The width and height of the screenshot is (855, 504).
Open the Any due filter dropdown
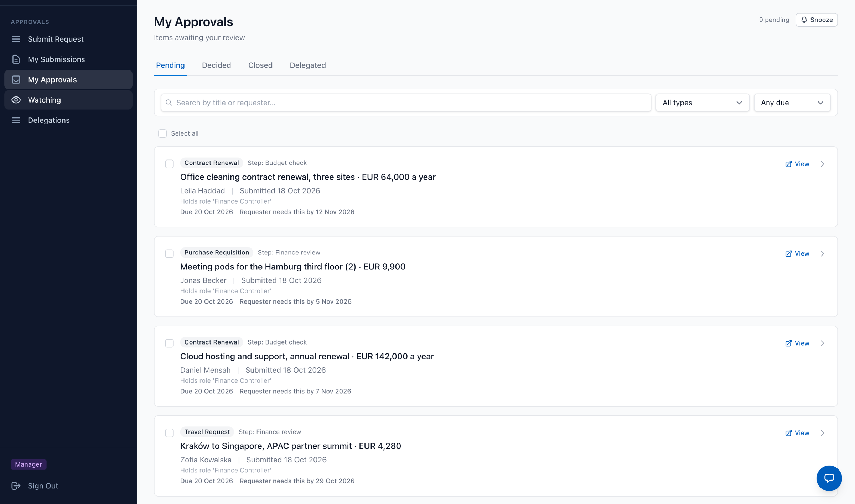792,103
